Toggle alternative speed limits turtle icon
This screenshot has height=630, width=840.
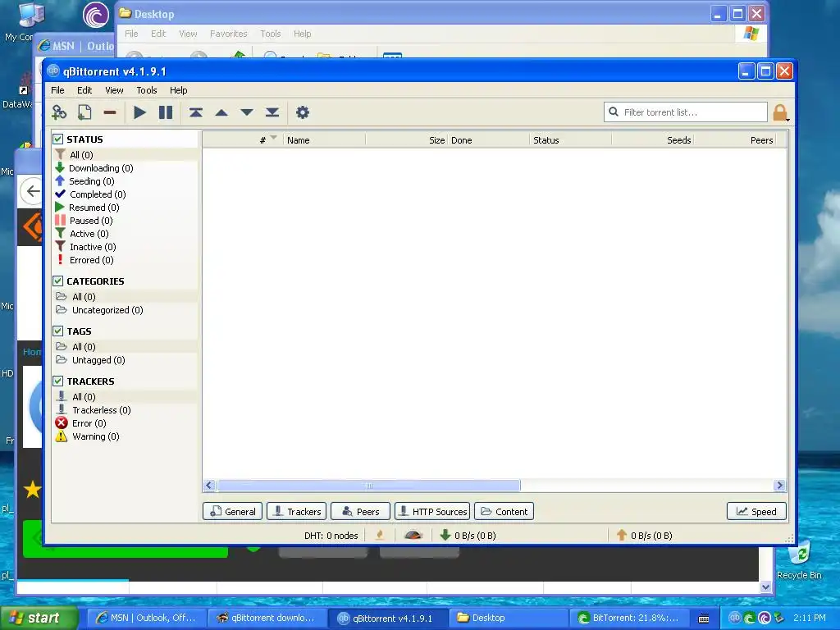click(x=413, y=535)
